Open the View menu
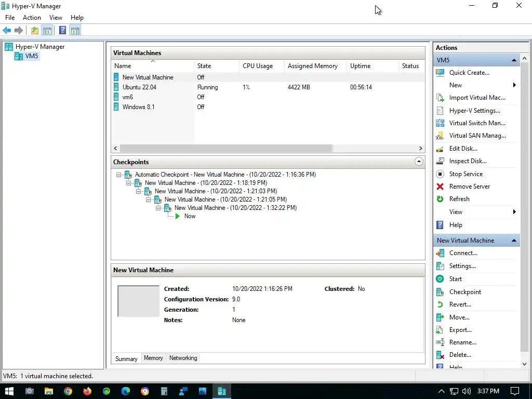Image resolution: width=532 pixels, height=399 pixels. [x=56, y=18]
